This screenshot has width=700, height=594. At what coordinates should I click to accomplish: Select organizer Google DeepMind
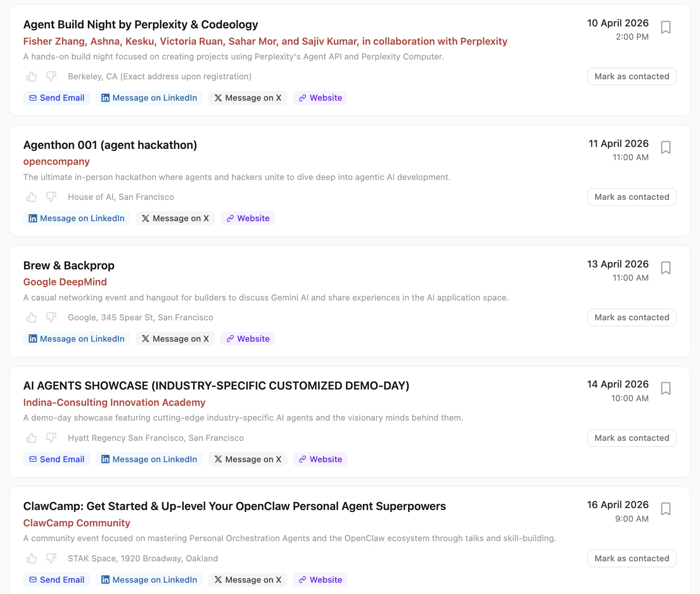coord(65,282)
